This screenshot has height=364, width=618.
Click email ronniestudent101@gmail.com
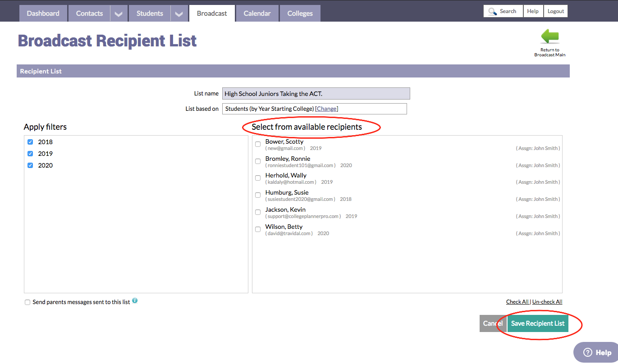pyautogui.click(x=300, y=165)
